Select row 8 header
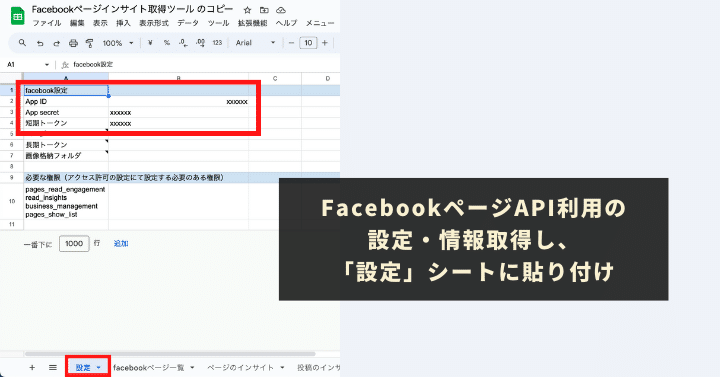The width and height of the screenshot is (720, 377). click(11, 167)
